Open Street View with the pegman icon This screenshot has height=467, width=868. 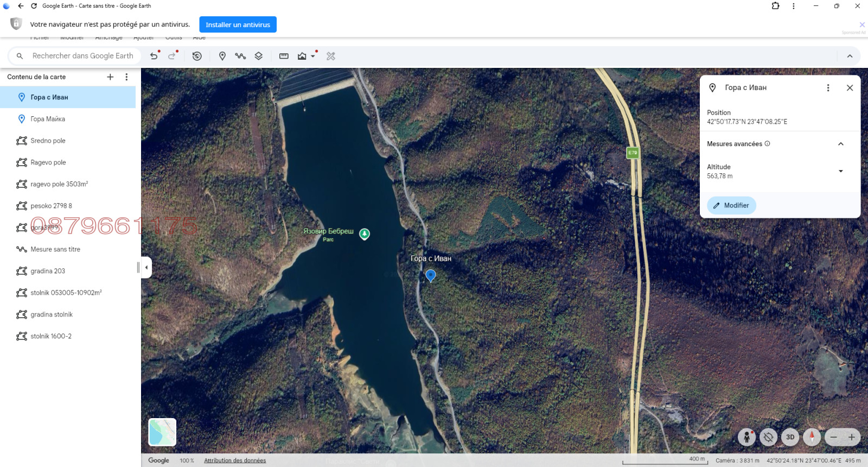click(x=747, y=437)
